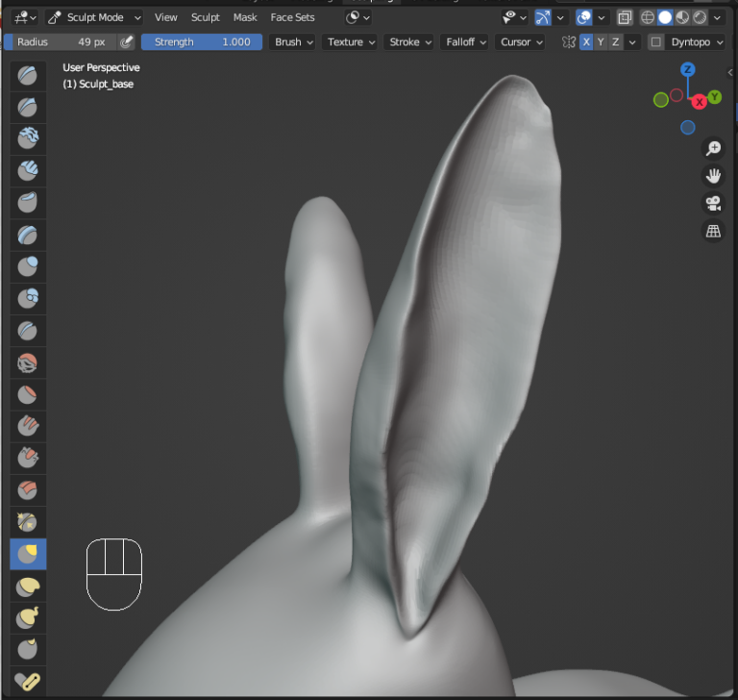Expand the Falloff dropdown

coord(465,42)
